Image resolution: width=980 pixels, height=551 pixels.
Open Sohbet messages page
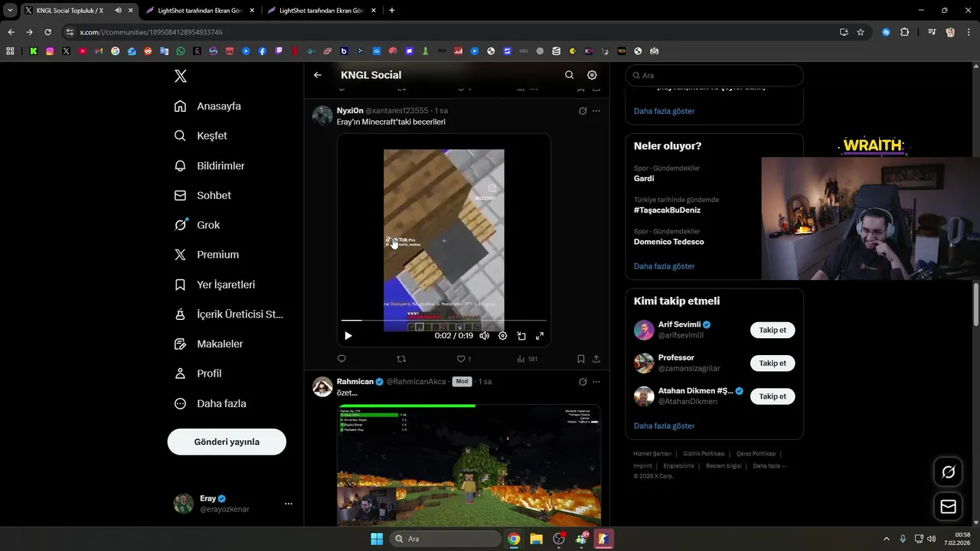coord(202,195)
